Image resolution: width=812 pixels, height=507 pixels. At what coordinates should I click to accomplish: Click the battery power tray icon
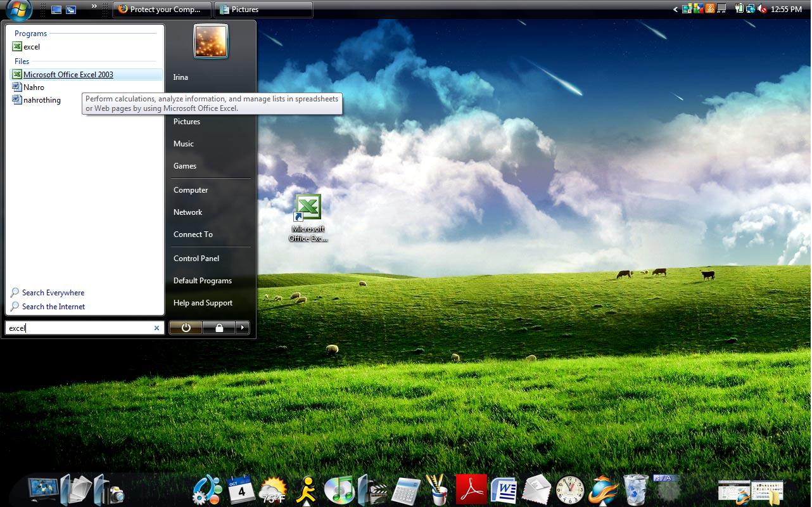tap(739, 10)
